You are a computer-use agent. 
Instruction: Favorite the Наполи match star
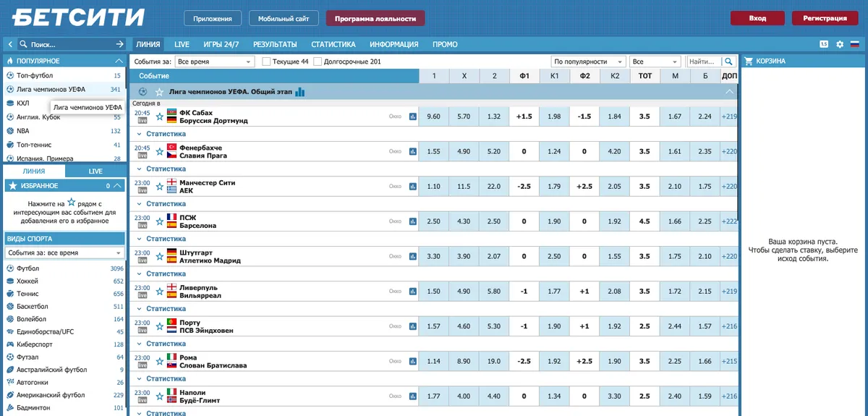(x=160, y=396)
